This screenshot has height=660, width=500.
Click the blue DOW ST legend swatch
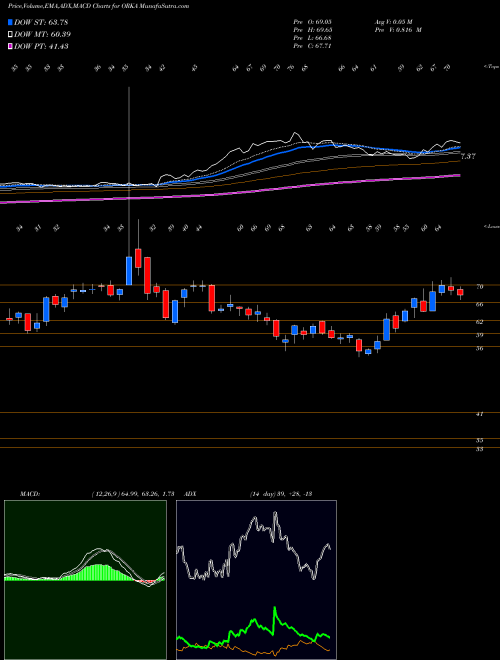click(x=10, y=22)
